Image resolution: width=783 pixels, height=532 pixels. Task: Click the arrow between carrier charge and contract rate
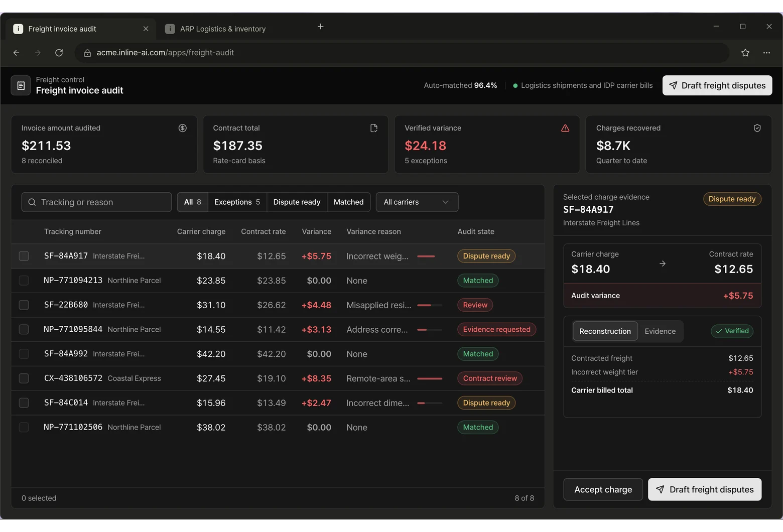663,263
